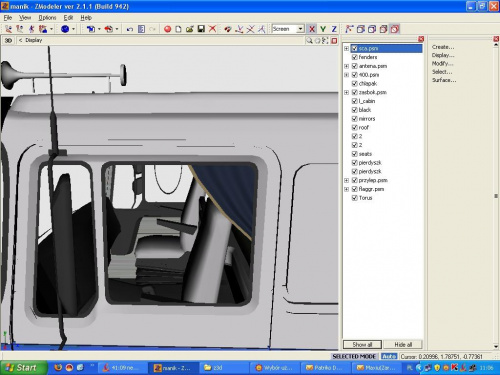Viewport: 500px width, 375px height.
Task: Toggle the Torus object checkbox
Action: [x=355, y=198]
